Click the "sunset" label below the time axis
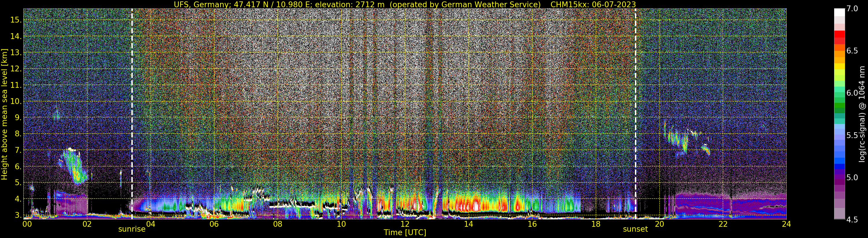868x238 pixels. coord(635,229)
